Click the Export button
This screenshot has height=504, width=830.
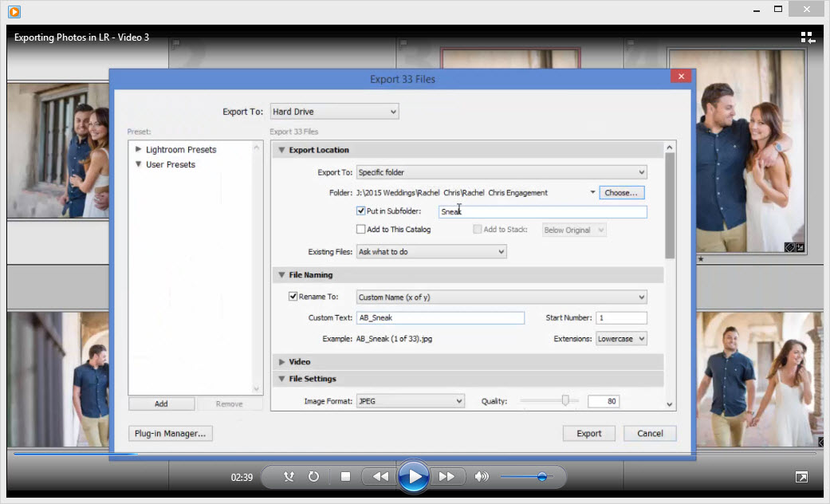click(x=588, y=433)
